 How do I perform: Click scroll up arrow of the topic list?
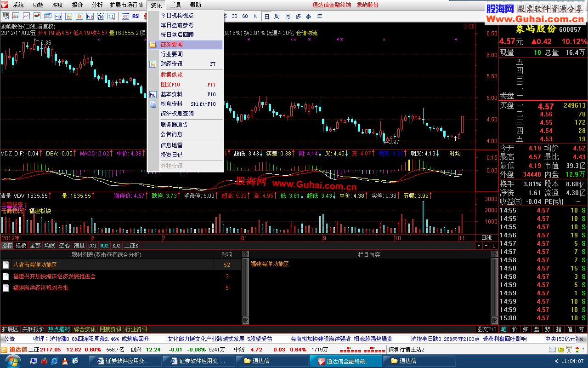point(245,254)
